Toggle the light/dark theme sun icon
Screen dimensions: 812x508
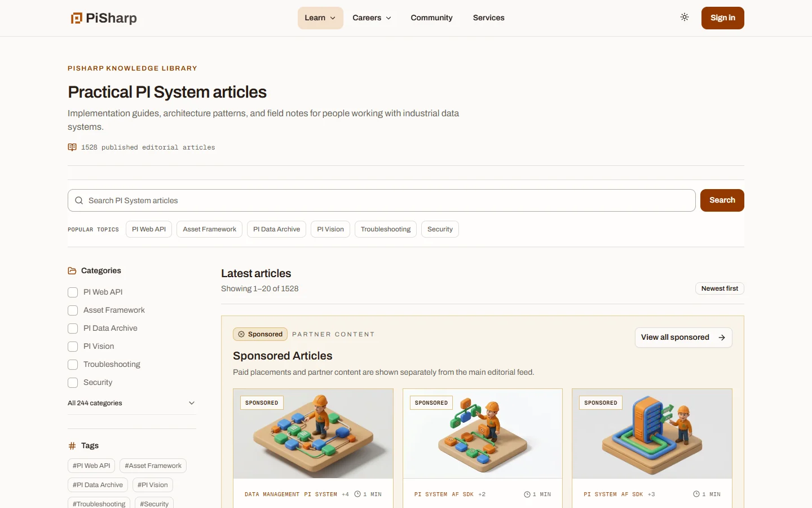[x=685, y=17]
